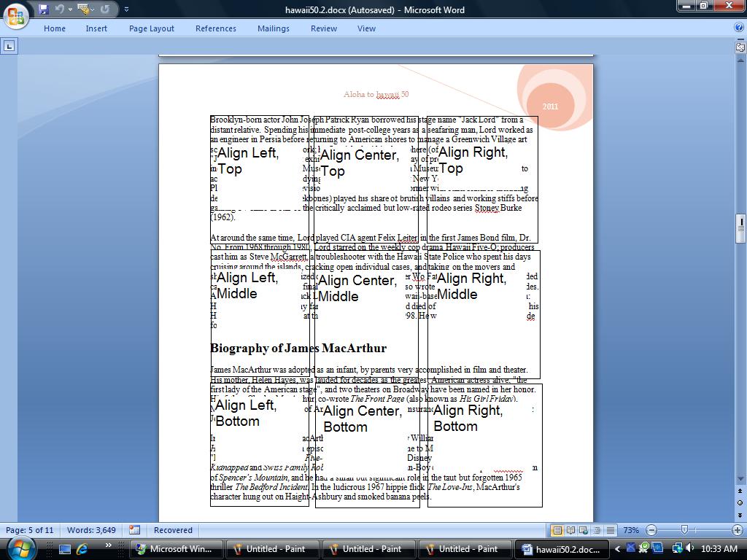Select the Align Left, Top text box
The width and height of the screenshot is (747, 560).
coord(260,180)
